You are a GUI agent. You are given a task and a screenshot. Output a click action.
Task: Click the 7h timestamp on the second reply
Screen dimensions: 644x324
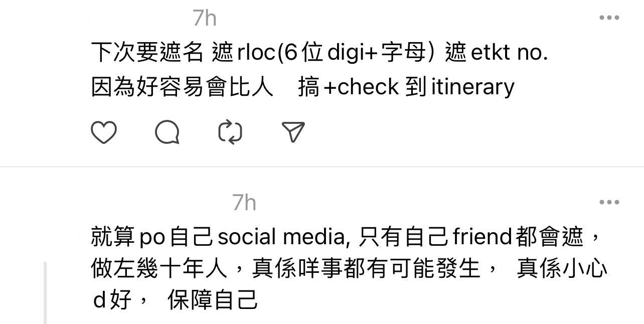click(244, 203)
